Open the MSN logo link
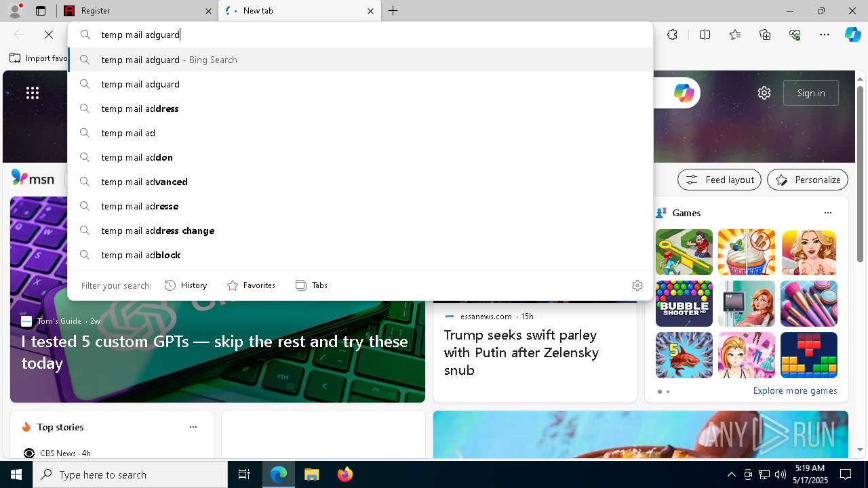This screenshot has height=488, width=868. tap(33, 178)
